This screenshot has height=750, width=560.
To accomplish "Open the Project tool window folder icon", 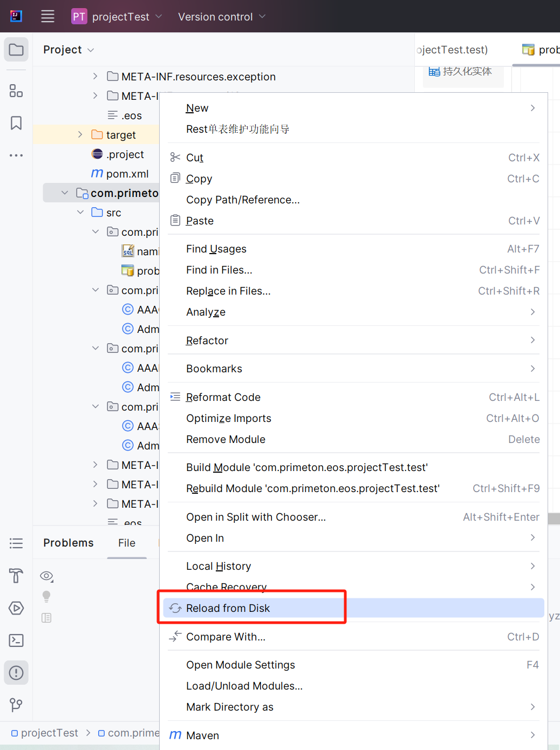I will point(16,50).
